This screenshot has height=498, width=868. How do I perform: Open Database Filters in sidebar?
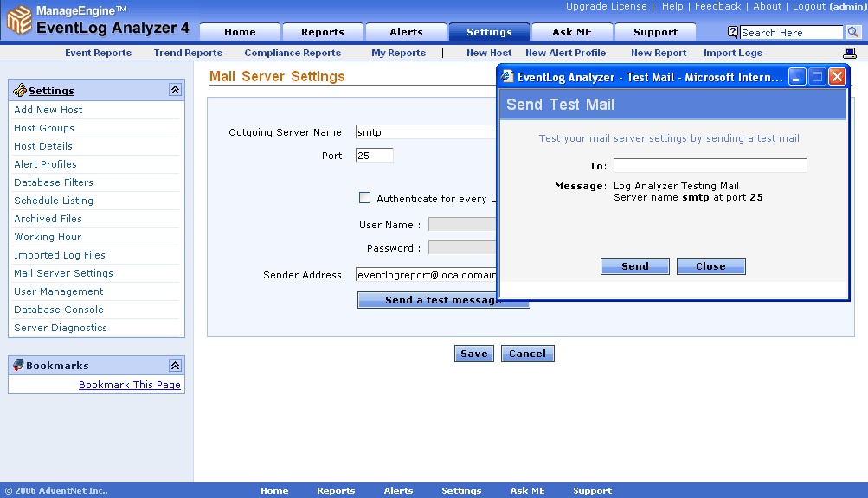pyautogui.click(x=53, y=182)
